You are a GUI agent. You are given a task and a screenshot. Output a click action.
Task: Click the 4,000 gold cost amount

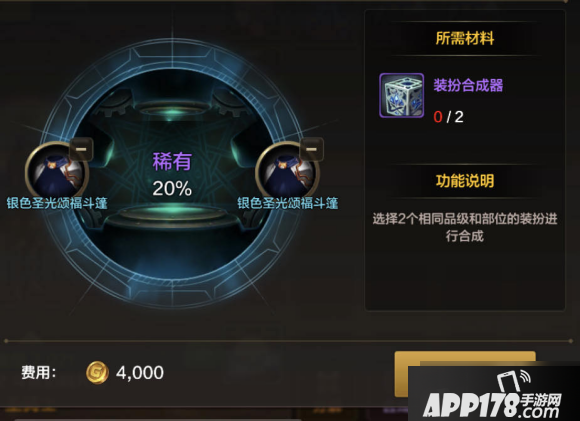pyautogui.click(x=140, y=373)
